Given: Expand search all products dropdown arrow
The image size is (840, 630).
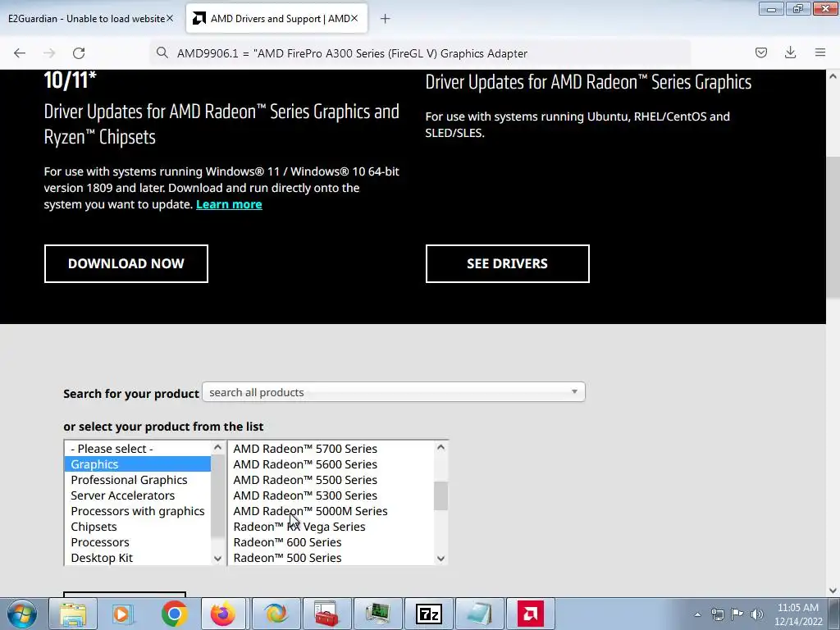Looking at the screenshot, I should pyautogui.click(x=574, y=392).
